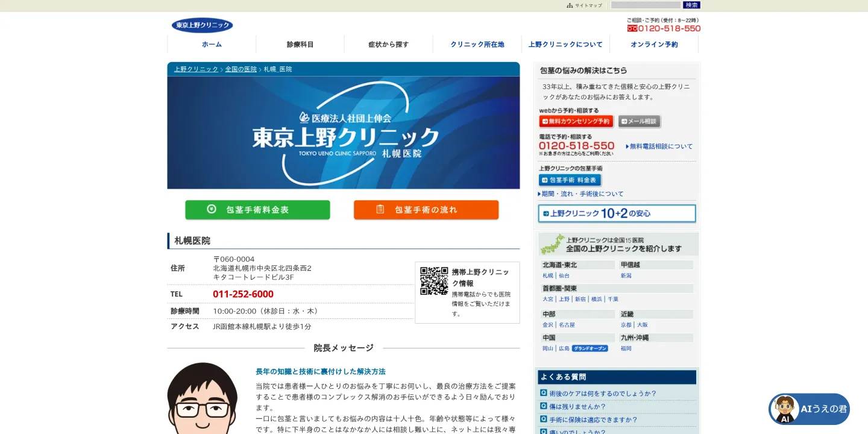Click the doctor illustration portrait
Viewport: 868px width, 434px height.
[x=203, y=398]
